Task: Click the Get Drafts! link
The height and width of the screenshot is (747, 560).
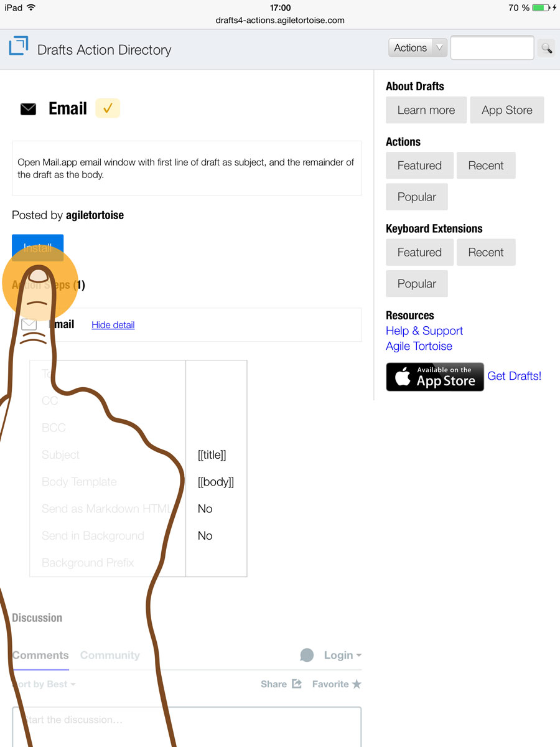Action: point(514,376)
